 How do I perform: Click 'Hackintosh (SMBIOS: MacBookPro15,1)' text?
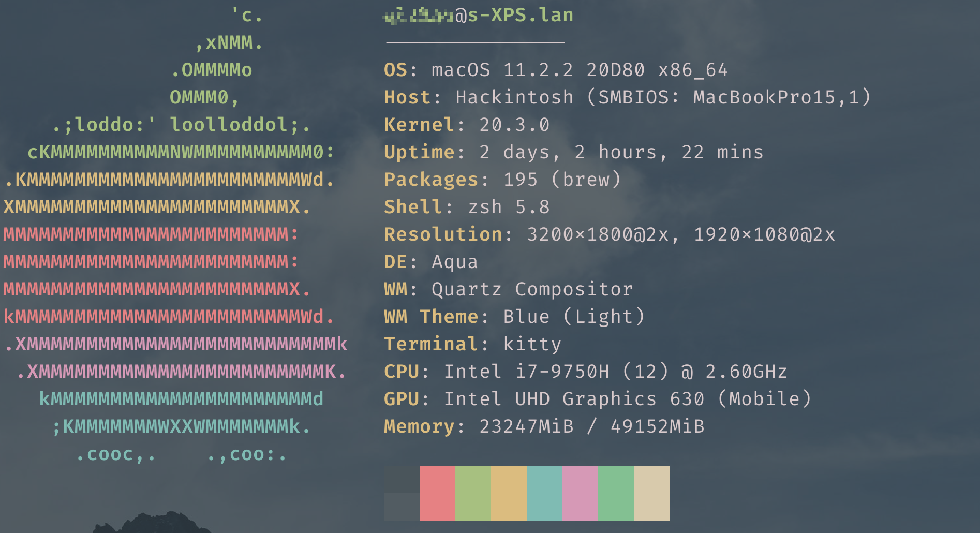click(x=663, y=97)
